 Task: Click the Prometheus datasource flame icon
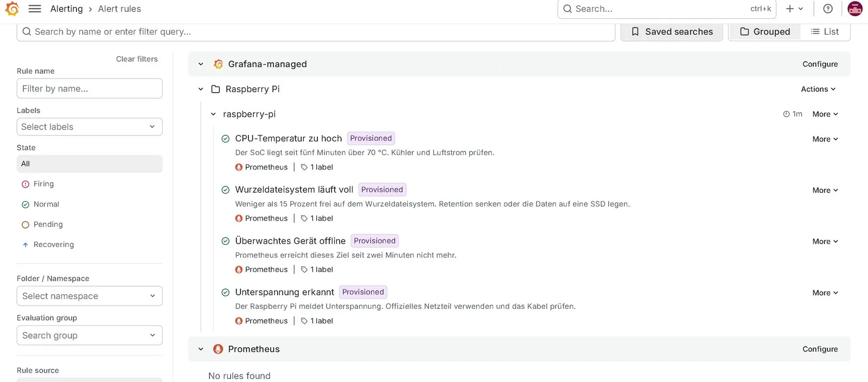[x=218, y=349]
